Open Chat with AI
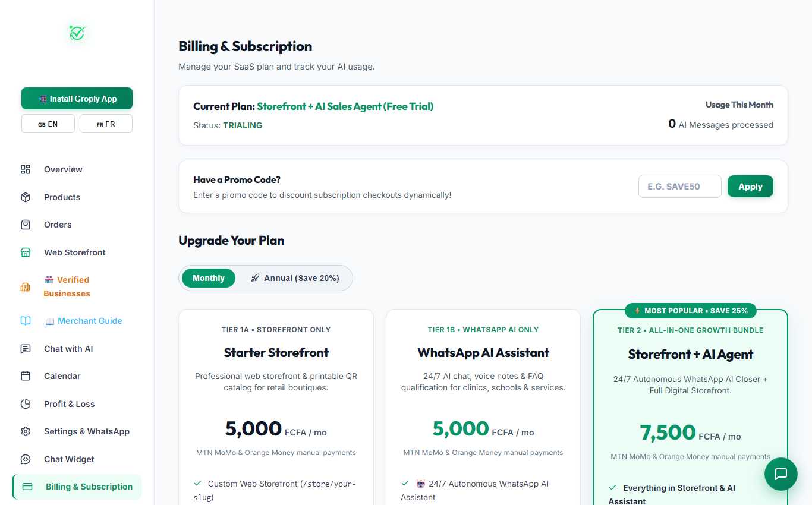The image size is (812, 505). 77,349
